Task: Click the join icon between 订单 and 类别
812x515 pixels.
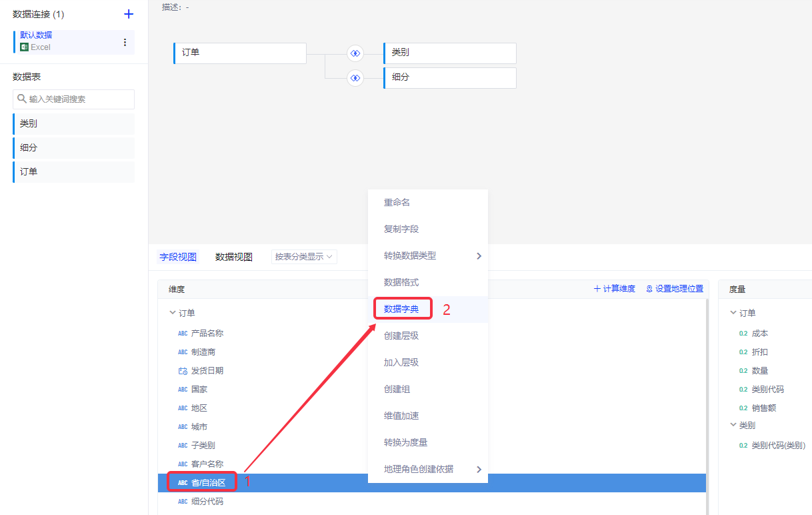Action: [x=355, y=53]
